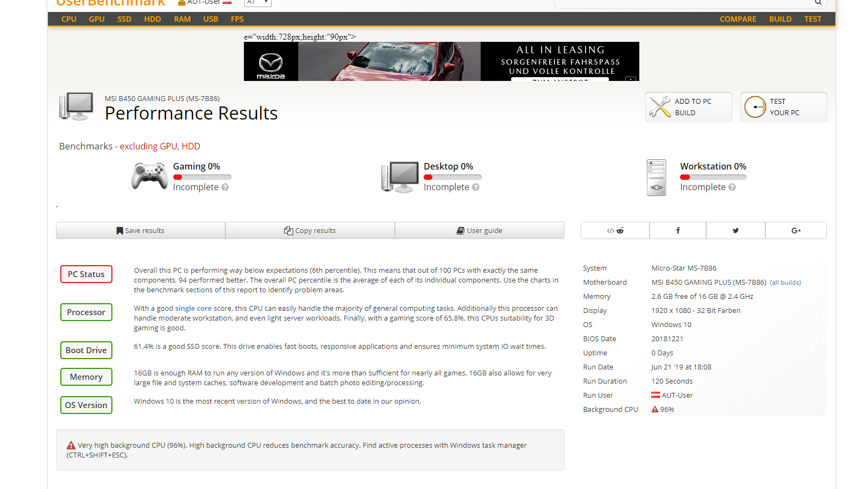Share results on Twitter
Screen dimensions: 868x489
735,230
